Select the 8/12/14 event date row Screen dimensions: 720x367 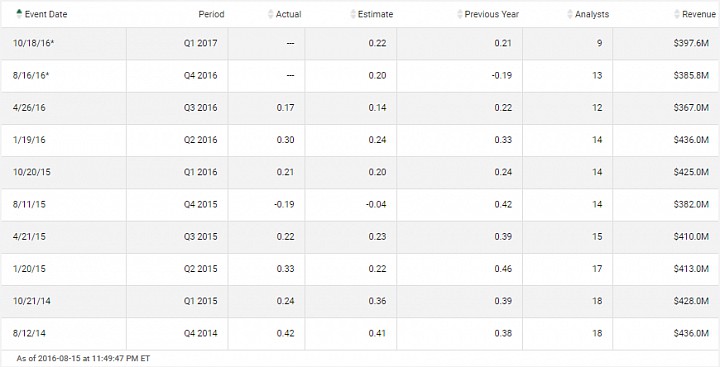360,333
